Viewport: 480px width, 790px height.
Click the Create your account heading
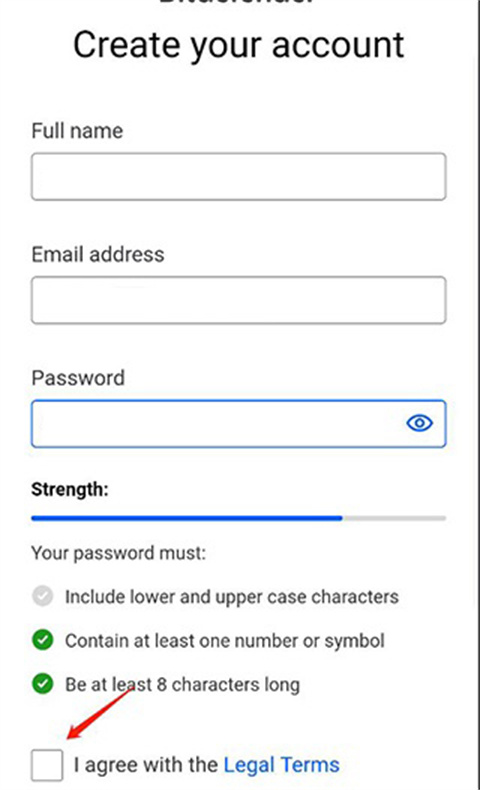click(239, 46)
